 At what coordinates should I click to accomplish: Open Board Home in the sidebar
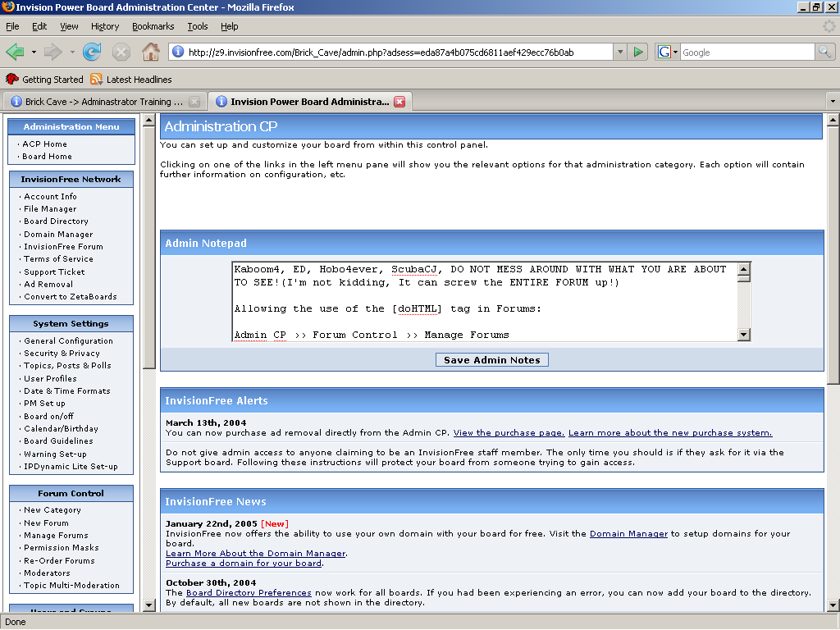[x=47, y=157]
